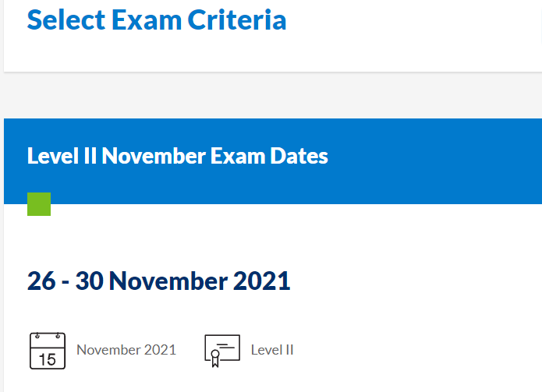Open the 26 - 30 November 2021 exam date
This screenshot has height=392, width=542.
[158, 281]
